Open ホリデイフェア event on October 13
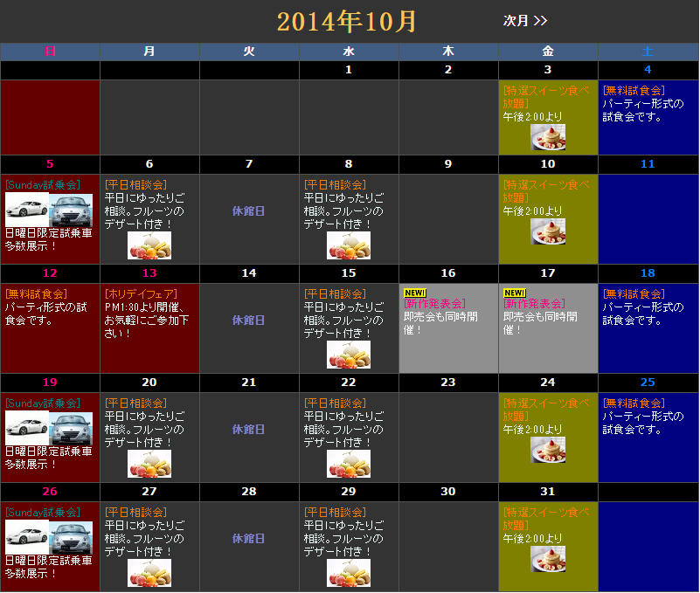This screenshot has height=593, width=700. pos(141,294)
